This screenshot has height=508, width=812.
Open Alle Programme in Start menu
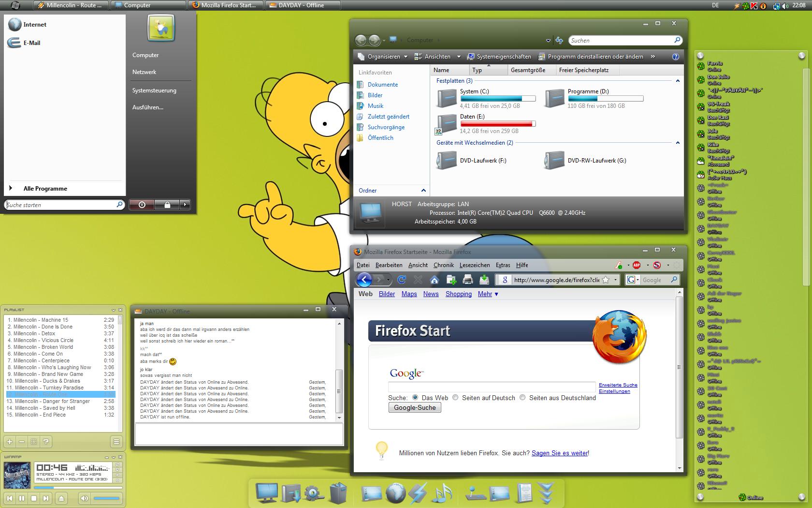point(45,189)
